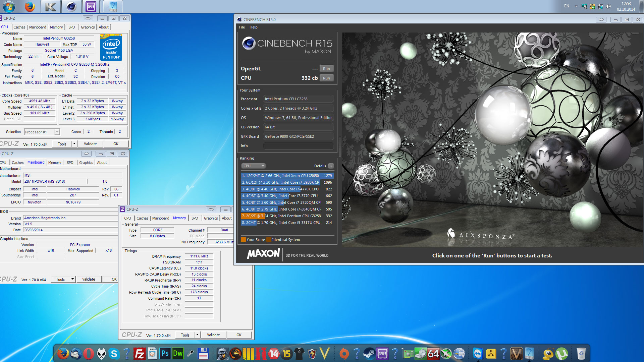This screenshot has width=644, height=362.
Task: Click the Cinebench render preview image
Action: [x=492, y=140]
